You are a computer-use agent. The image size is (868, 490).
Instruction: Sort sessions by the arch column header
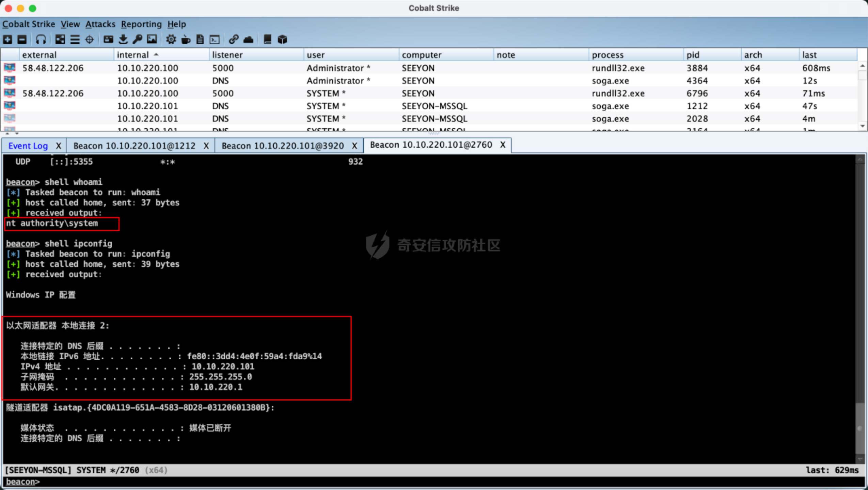pyautogui.click(x=770, y=55)
